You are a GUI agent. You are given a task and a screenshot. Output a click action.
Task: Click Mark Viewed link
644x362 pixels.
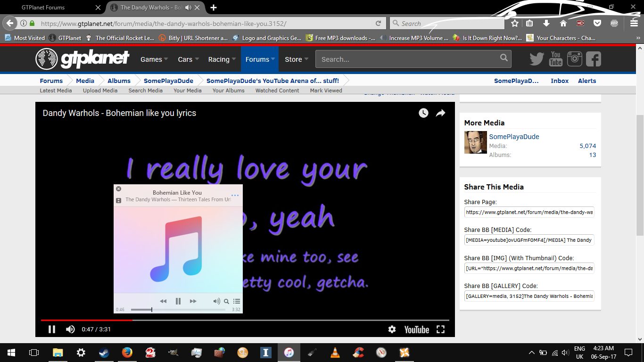pyautogui.click(x=326, y=90)
